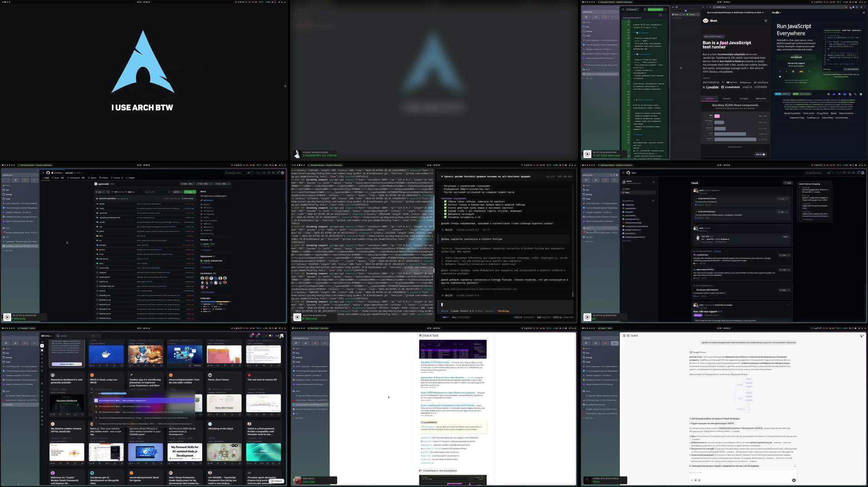The image size is (868, 487).
Task: Click the TypeScript segment of the Languages bar
Action: tap(209, 302)
